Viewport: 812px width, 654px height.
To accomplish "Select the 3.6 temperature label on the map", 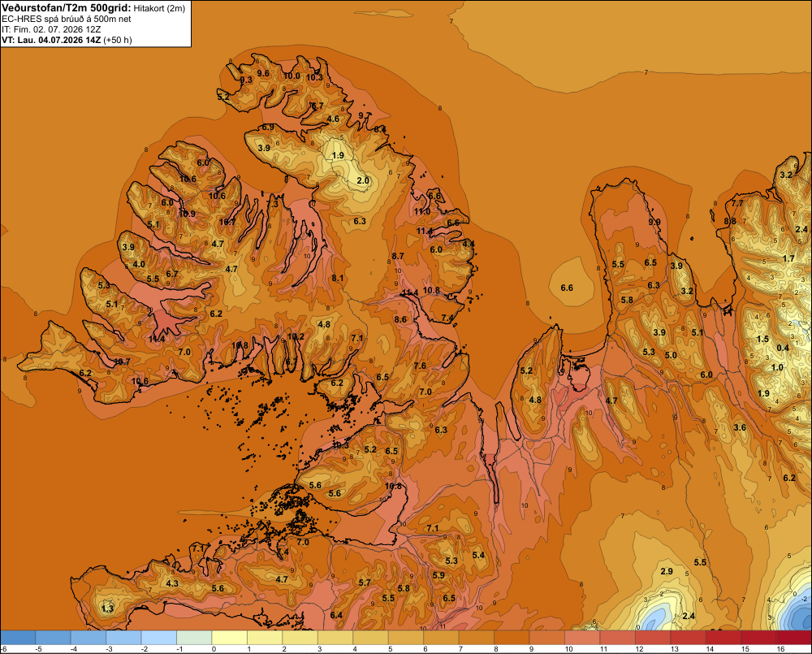I will click(x=740, y=427).
